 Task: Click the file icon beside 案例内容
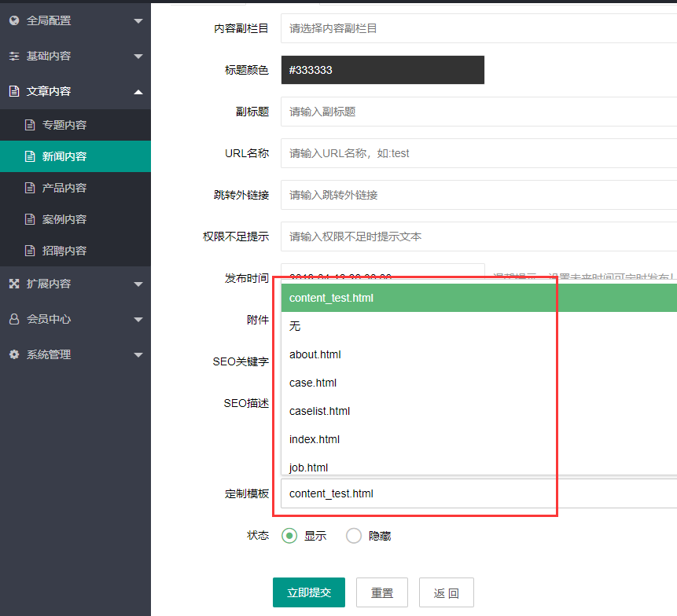[31, 220]
